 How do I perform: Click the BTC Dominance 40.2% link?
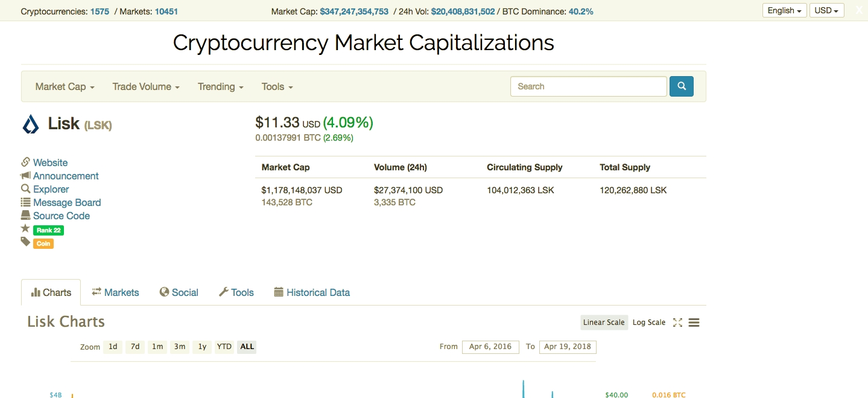[x=581, y=11]
